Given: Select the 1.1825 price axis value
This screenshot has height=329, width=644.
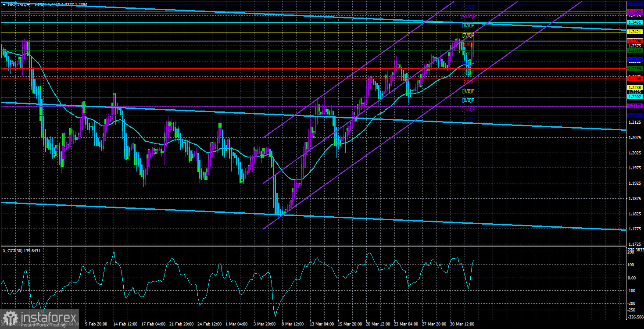Looking at the screenshot, I should 634,214.
